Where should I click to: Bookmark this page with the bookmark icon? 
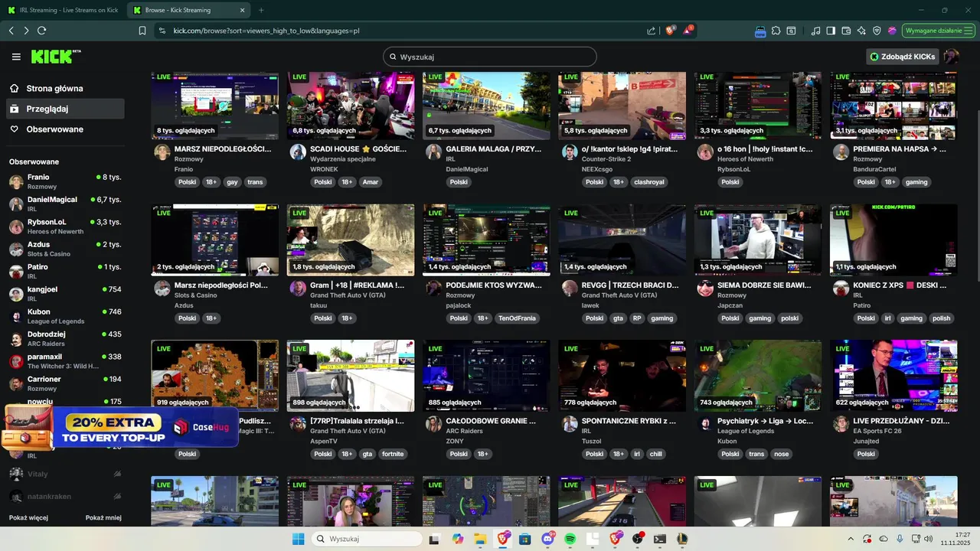click(142, 31)
